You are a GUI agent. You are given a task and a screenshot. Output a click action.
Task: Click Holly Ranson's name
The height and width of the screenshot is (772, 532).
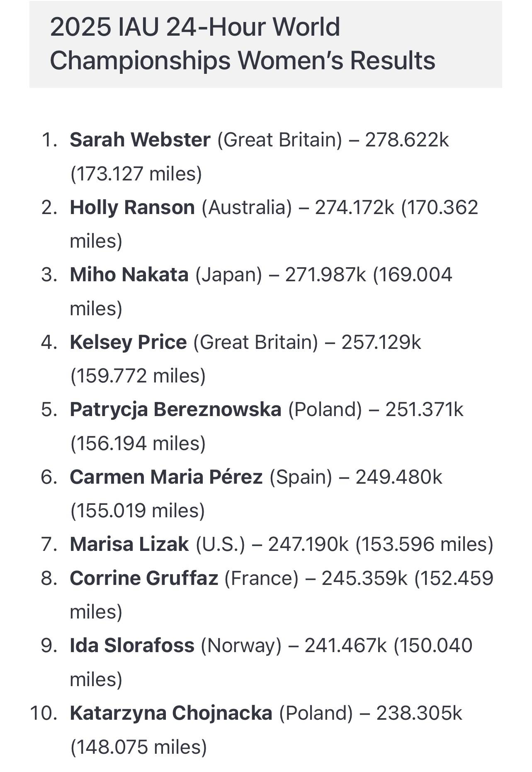[x=132, y=207]
